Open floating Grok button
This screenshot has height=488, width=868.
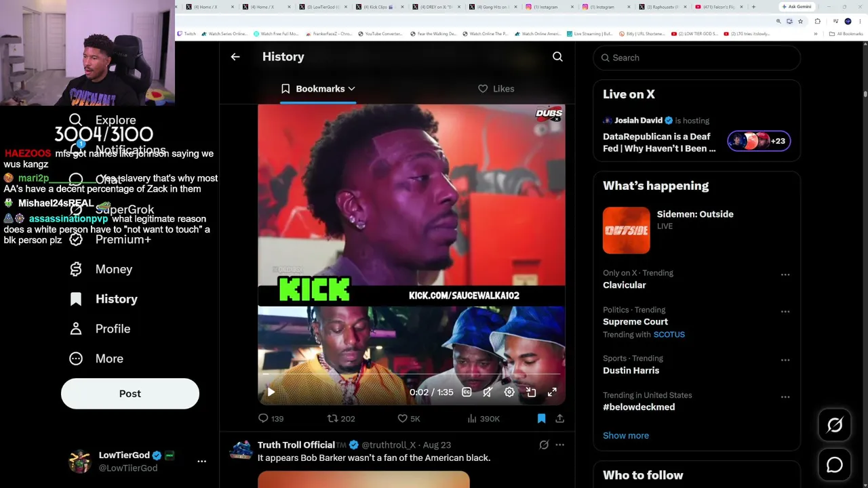pyautogui.click(x=835, y=425)
